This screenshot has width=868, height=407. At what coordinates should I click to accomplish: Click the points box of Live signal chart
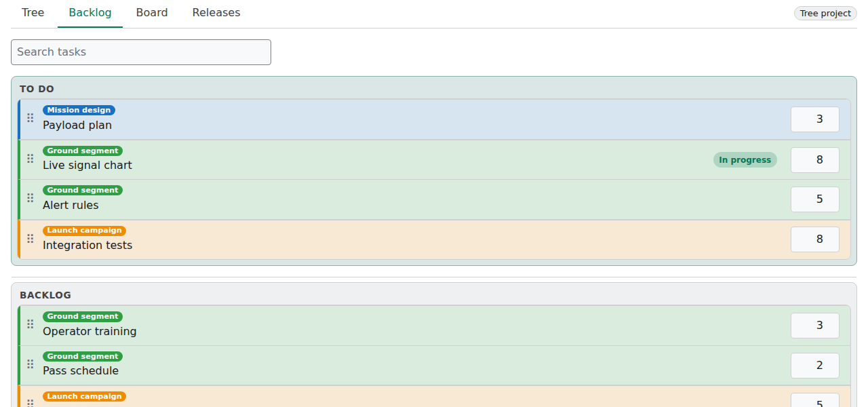point(815,160)
